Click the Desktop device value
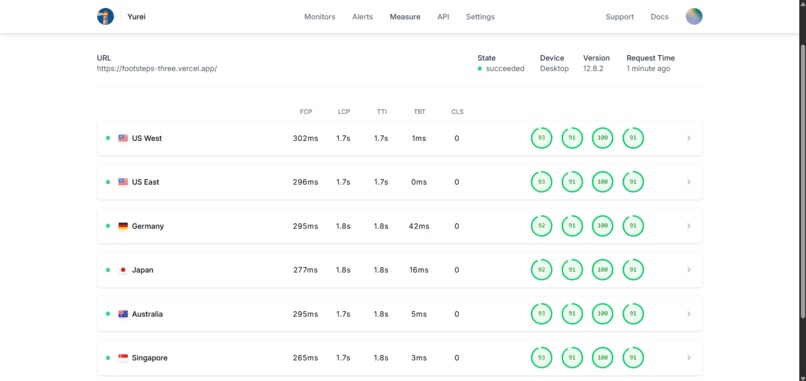The height and width of the screenshot is (381, 806). pyautogui.click(x=554, y=69)
